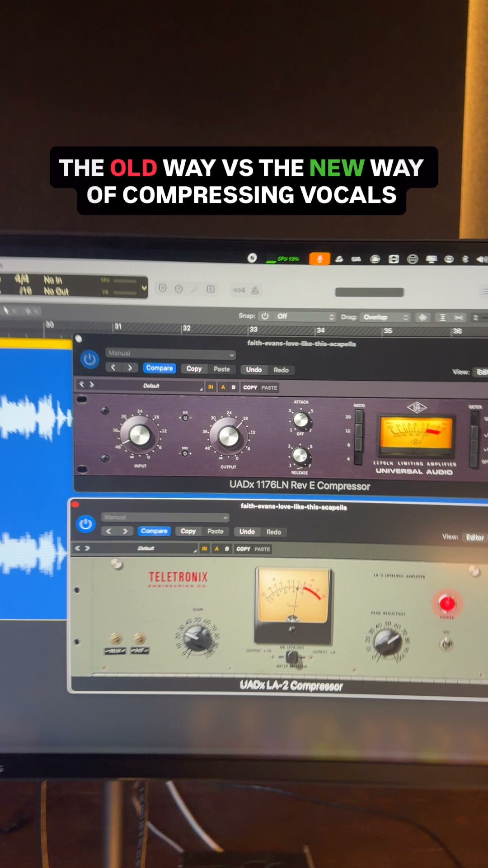Screen dimensions: 488x868
Task: Select A setting on 1176LN toolbar
Action: point(223,387)
